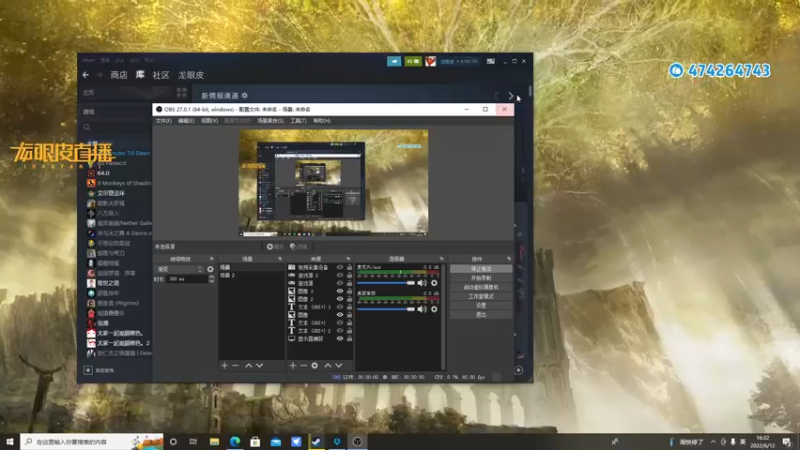This screenshot has height=450, width=800.
Task: Open OBS 文件(F) menu
Action: tap(164, 121)
